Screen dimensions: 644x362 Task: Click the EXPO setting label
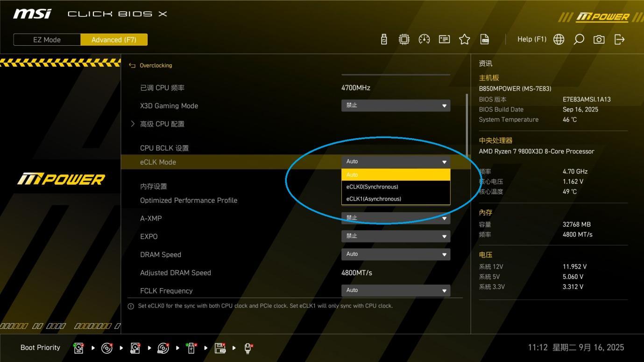click(x=149, y=237)
